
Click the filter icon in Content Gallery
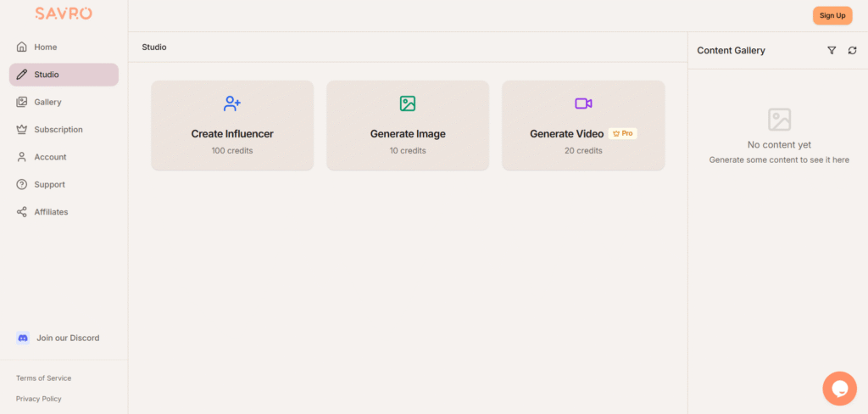(x=832, y=51)
